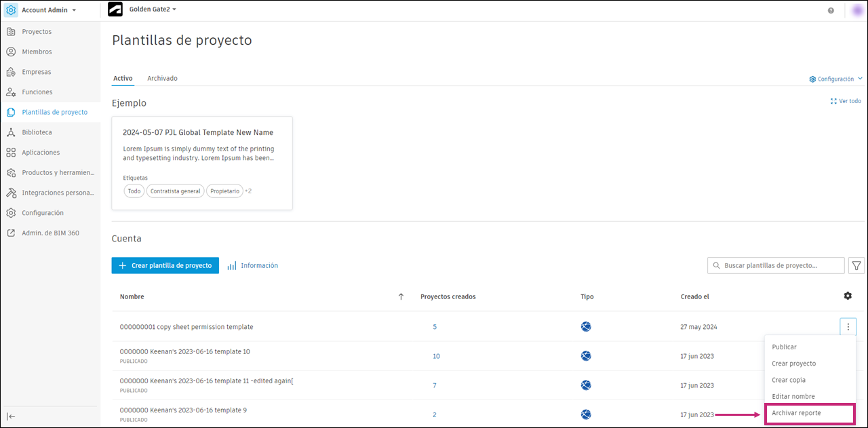Open the Account Admin dropdown
The width and height of the screenshot is (868, 428).
click(x=49, y=10)
